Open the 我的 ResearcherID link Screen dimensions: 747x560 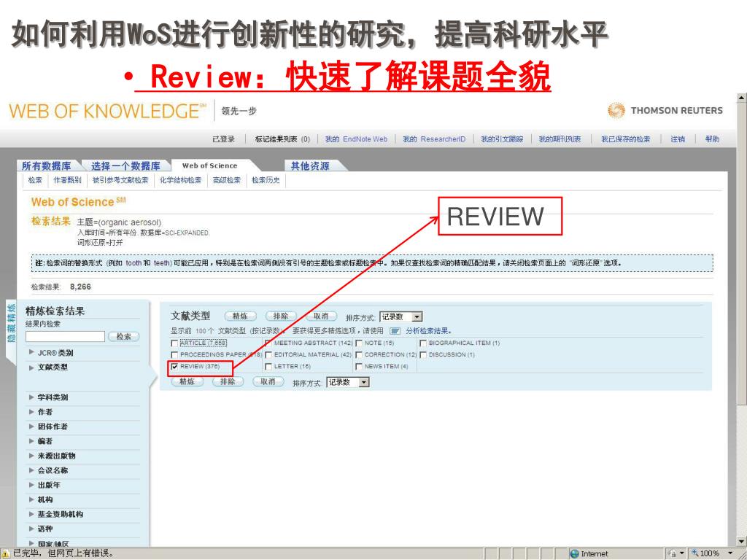pos(434,139)
